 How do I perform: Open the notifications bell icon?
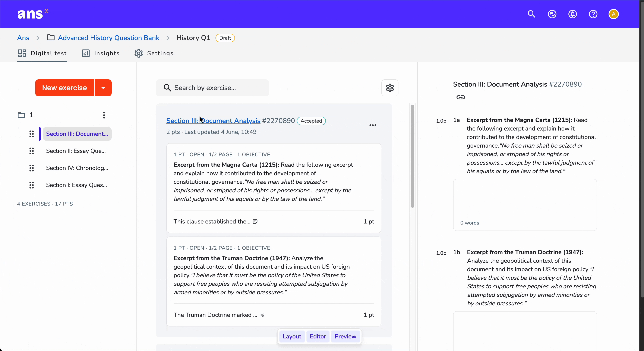click(x=572, y=14)
